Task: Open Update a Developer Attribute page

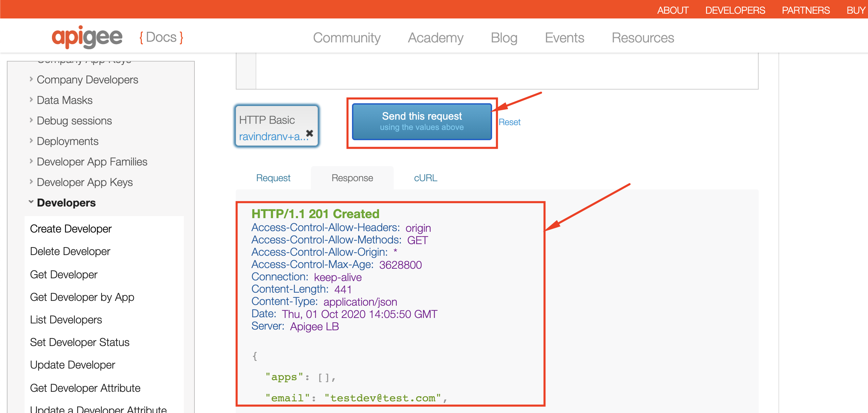Action: coord(98,409)
